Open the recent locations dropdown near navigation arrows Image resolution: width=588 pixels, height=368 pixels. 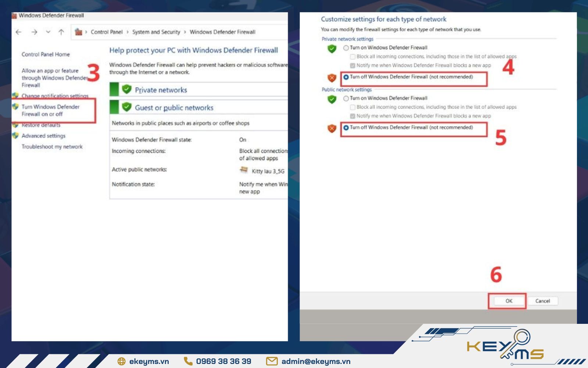[x=47, y=32]
